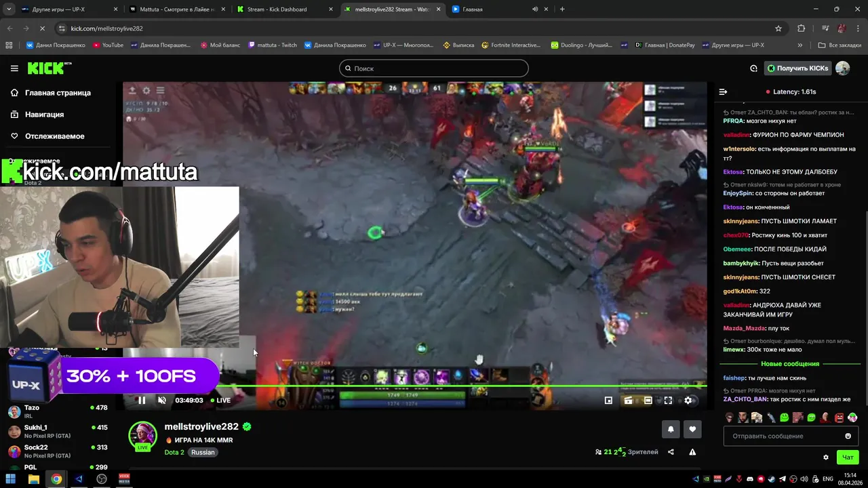This screenshot has width=868, height=488.
Task: Jump to Новые сообщения in chat
Action: click(790, 364)
